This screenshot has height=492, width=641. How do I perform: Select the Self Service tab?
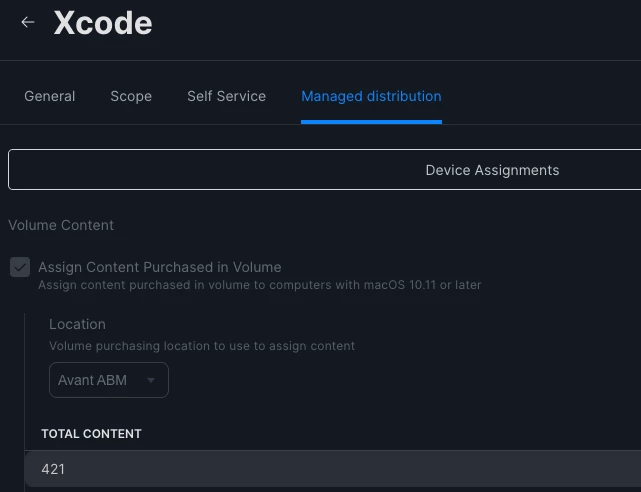pyautogui.click(x=226, y=96)
